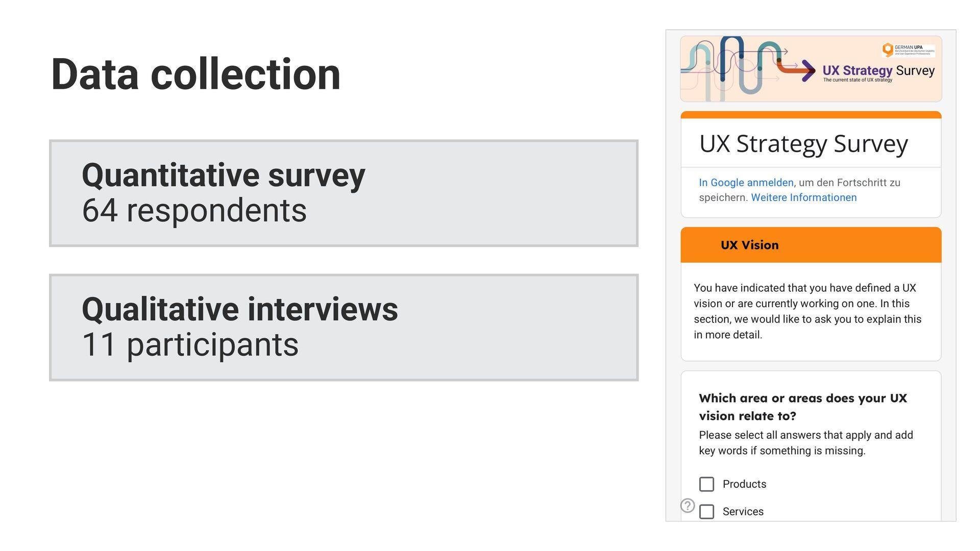Click the 'Which area or areas' question heading
Viewport: 980px width, 551px height.
802,407
